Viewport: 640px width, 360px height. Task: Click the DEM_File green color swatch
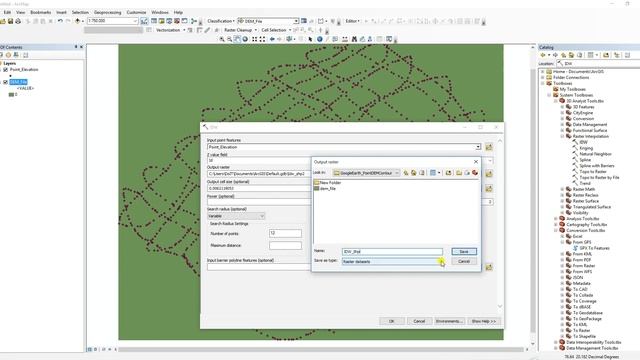point(11,95)
